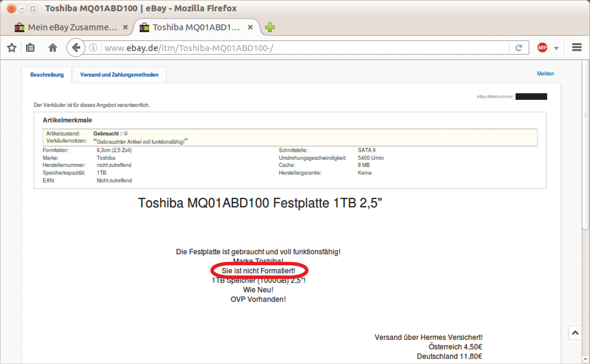Go to the Firefox home page
Image resolution: width=590 pixels, height=364 pixels.
(x=53, y=48)
